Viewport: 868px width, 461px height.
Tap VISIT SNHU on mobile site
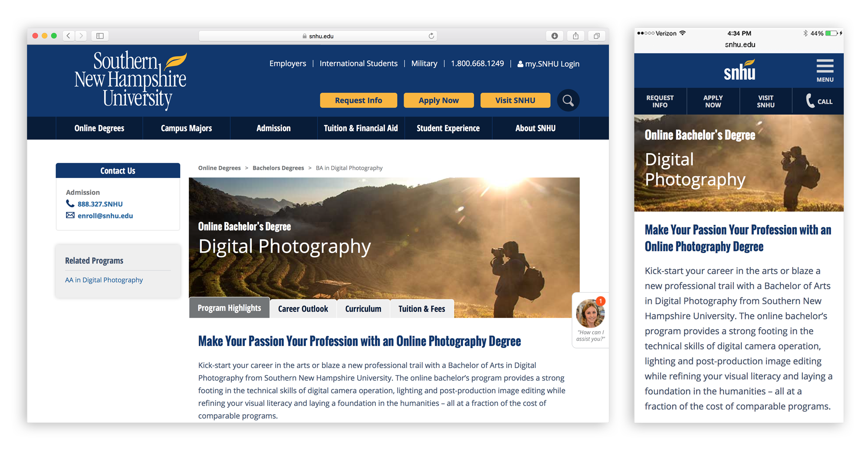(x=766, y=101)
